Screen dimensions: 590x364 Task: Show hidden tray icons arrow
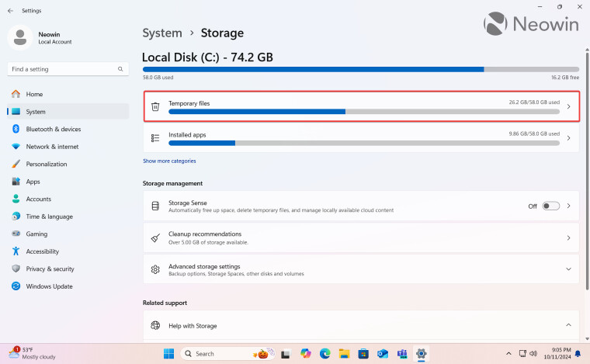(x=508, y=353)
